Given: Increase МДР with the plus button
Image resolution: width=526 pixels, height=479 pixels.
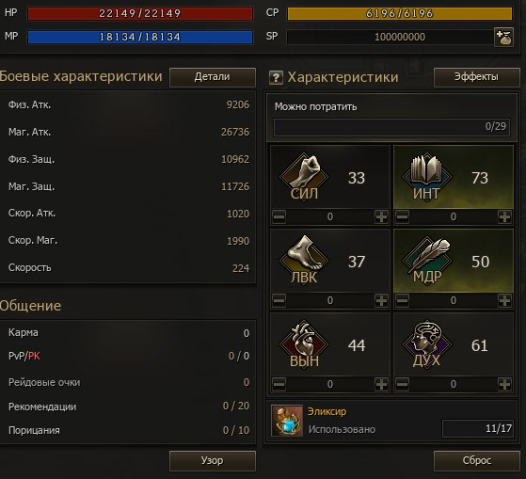Looking at the screenshot, I should pos(505,301).
